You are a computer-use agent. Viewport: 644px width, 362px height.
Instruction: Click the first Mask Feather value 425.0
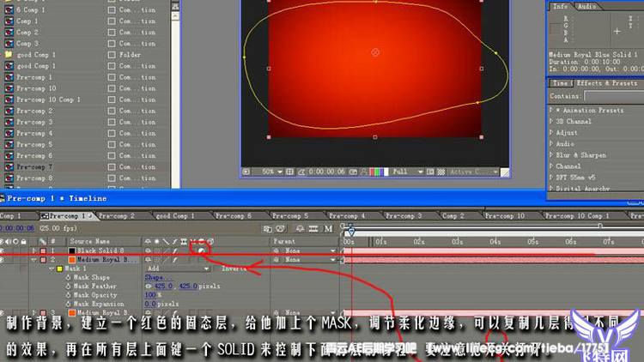[163, 286]
